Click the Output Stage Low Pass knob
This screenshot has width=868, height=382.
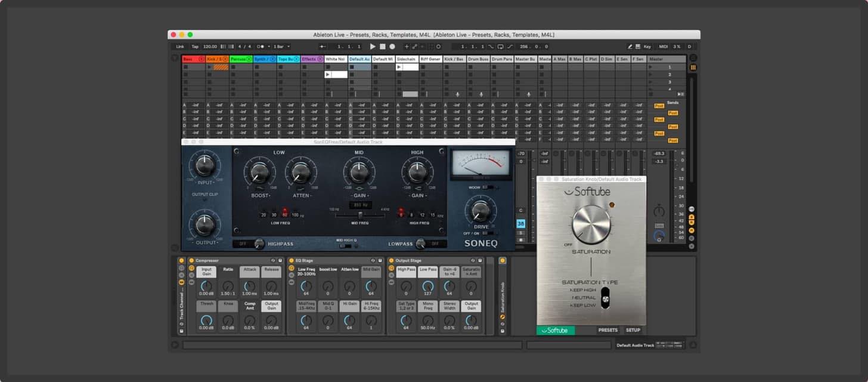tap(427, 286)
